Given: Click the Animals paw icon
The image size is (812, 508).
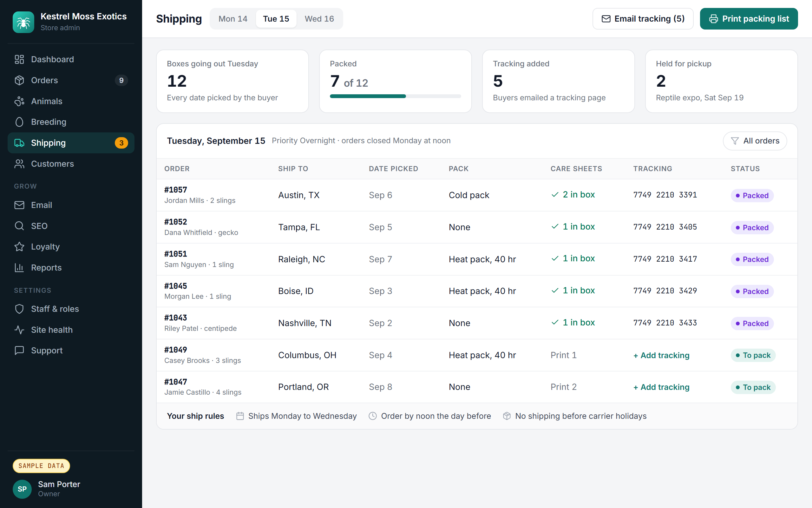Looking at the screenshot, I should click(x=19, y=101).
